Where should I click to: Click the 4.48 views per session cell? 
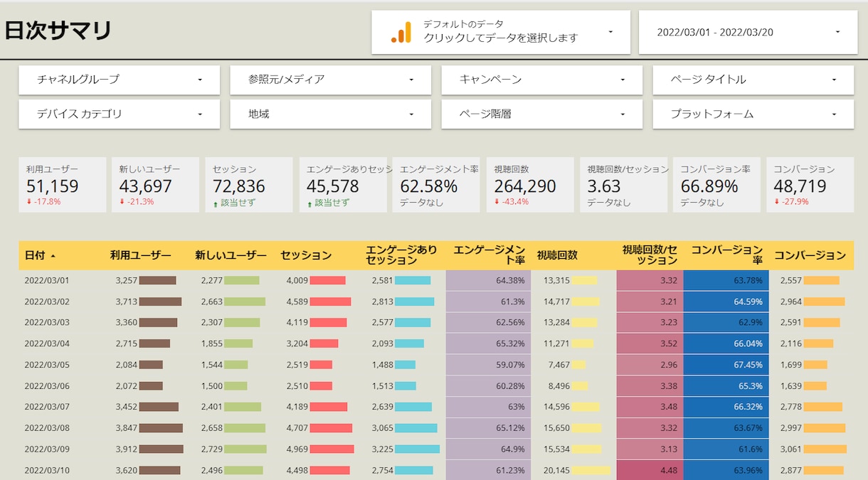pos(650,470)
